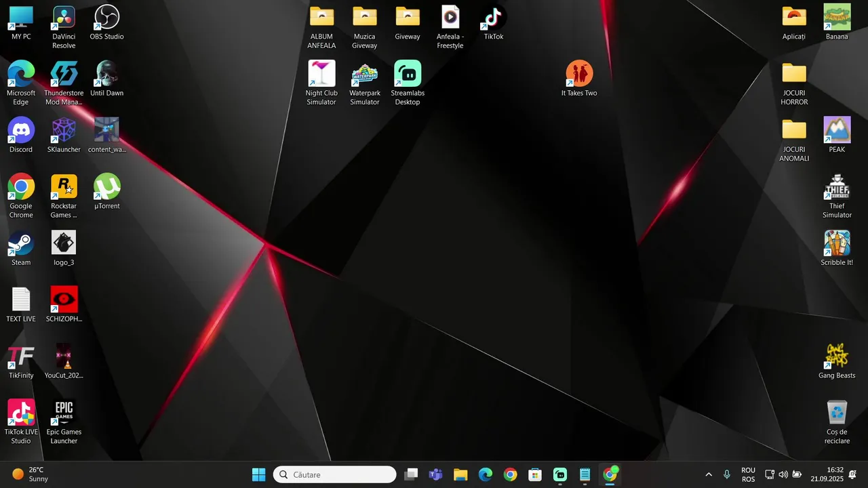Select the logo_3 image file
The height and width of the screenshot is (488, 868).
coord(64,249)
